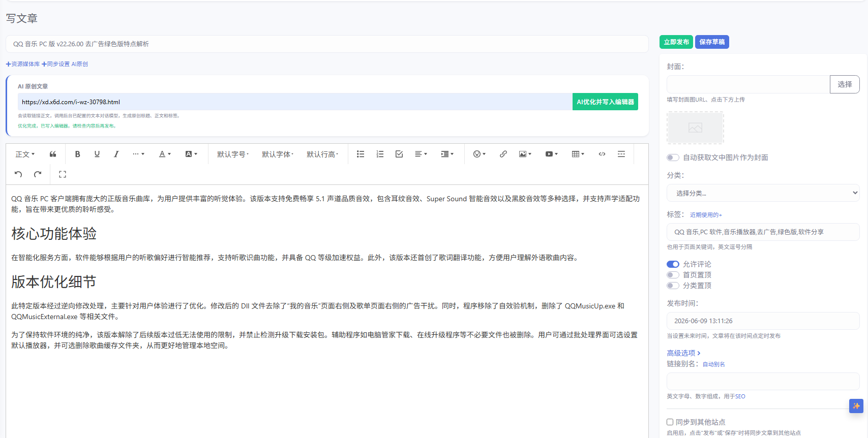Open the insert video dropdown
868x438 pixels.
click(x=552, y=154)
